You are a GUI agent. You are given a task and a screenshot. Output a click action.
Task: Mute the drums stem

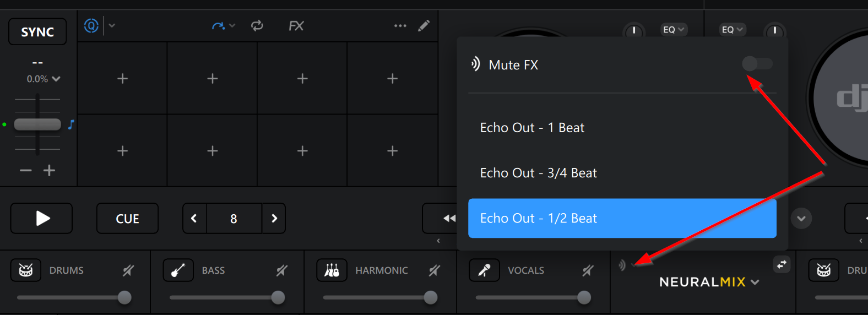point(128,270)
